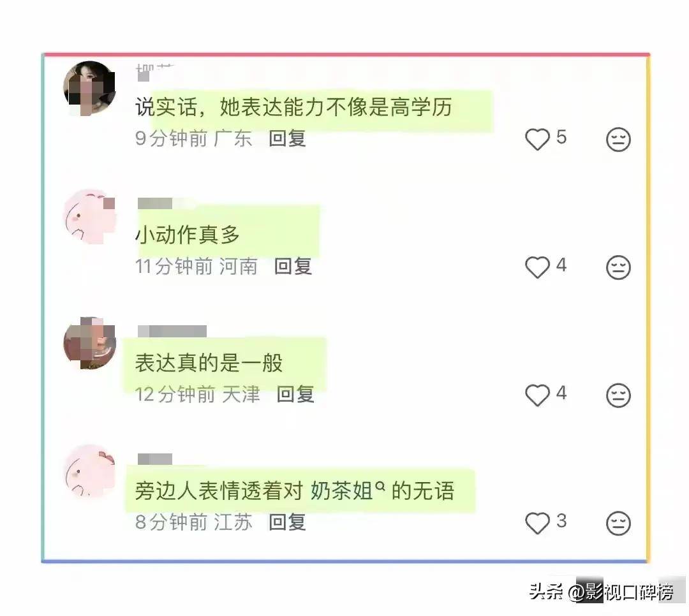Open the pink cartoon avatar from 河南
The image size is (689, 616).
click(x=90, y=216)
